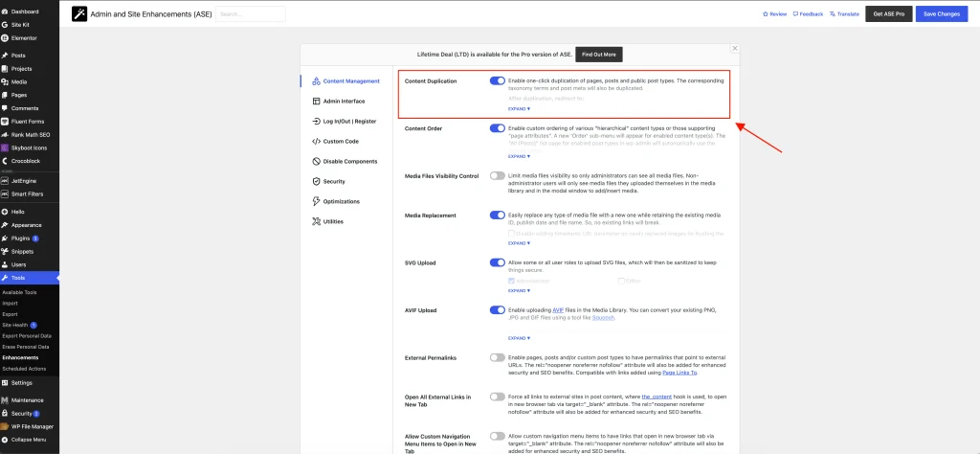Expand the AVIF Upload options
980x454 pixels.
tap(519, 338)
